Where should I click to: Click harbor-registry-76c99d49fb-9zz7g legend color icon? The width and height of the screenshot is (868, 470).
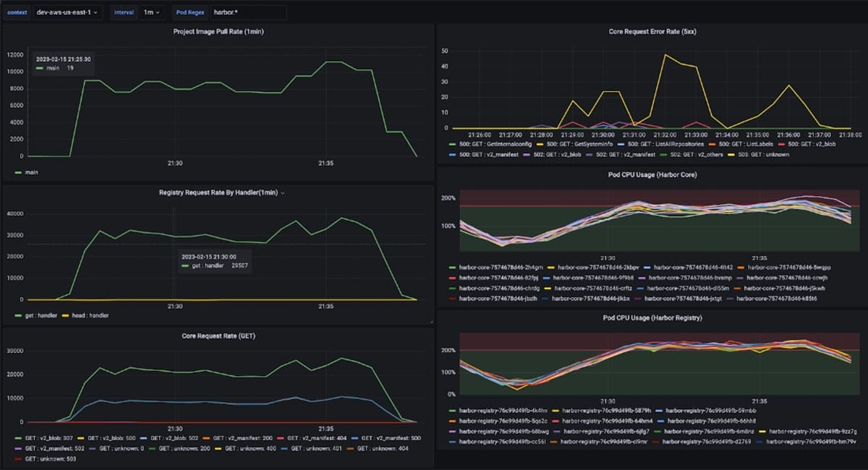coord(762,430)
